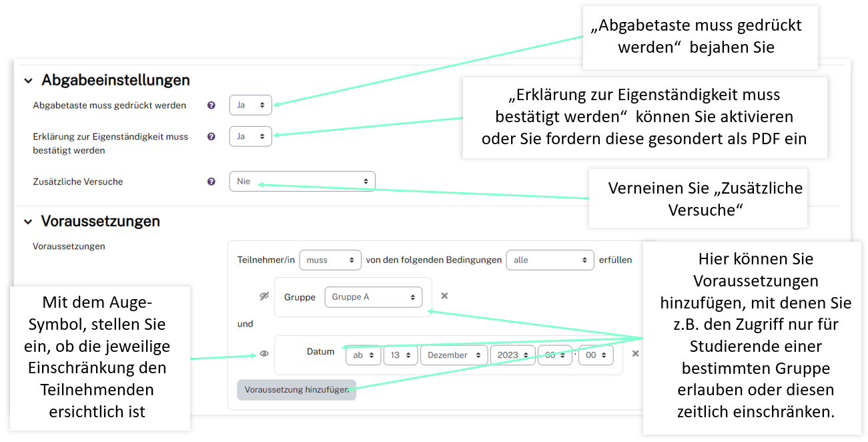
Task: Open the 'ab' date direction dropdown
Action: coord(364,355)
